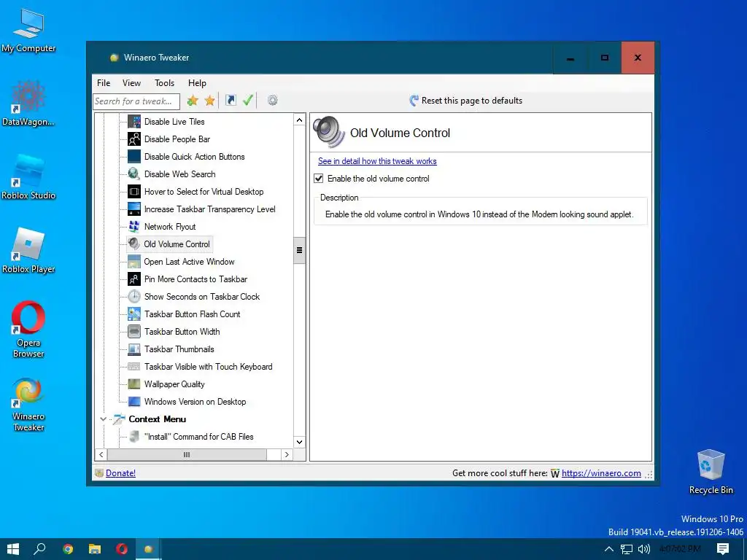Show hidden tray icons via chevron
This screenshot has width=747, height=560.
609,549
